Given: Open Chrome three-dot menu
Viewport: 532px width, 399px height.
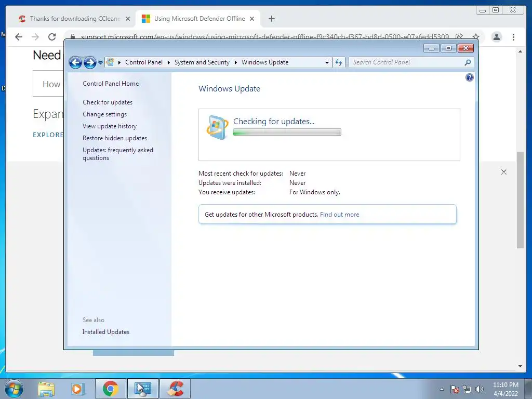Looking at the screenshot, I should click(x=513, y=37).
